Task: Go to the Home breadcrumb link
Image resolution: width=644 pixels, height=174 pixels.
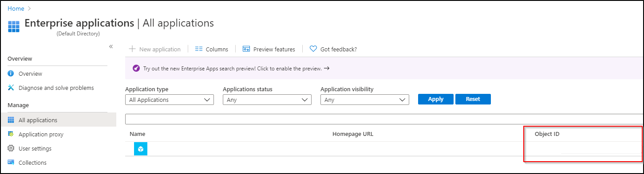Action: pyautogui.click(x=16, y=8)
